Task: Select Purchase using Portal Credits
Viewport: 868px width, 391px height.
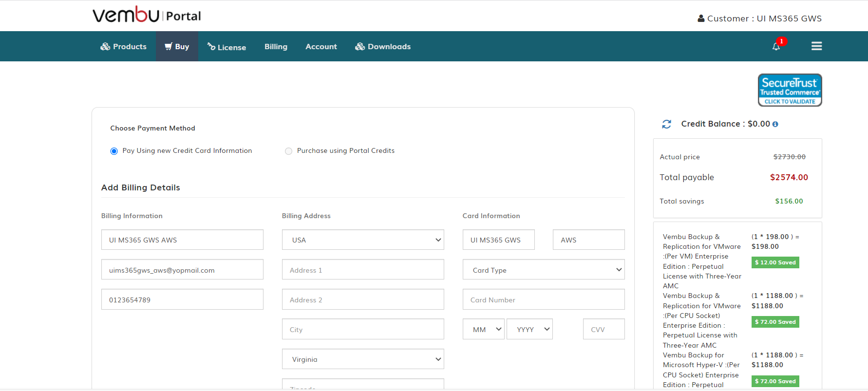Action: point(288,151)
